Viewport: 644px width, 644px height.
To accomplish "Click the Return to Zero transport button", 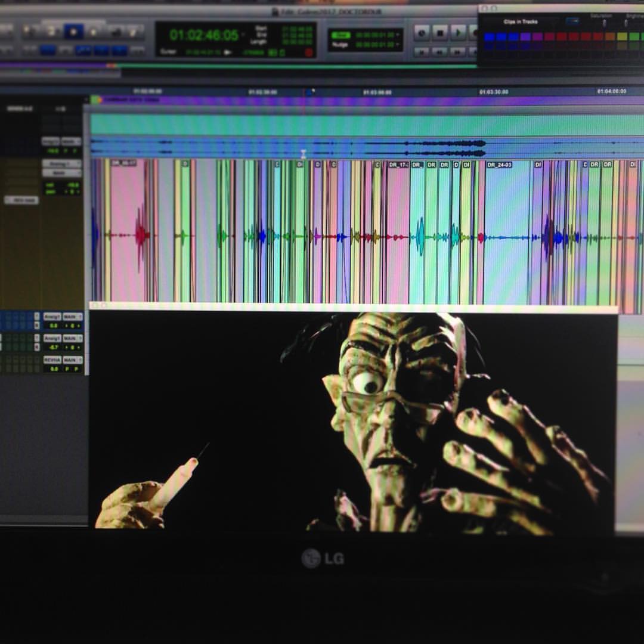I will [x=422, y=52].
